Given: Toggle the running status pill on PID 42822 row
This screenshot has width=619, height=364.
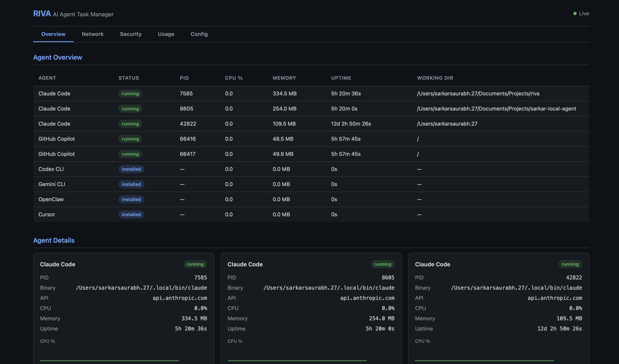Looking at the screenshot, I should pos(130,124).
